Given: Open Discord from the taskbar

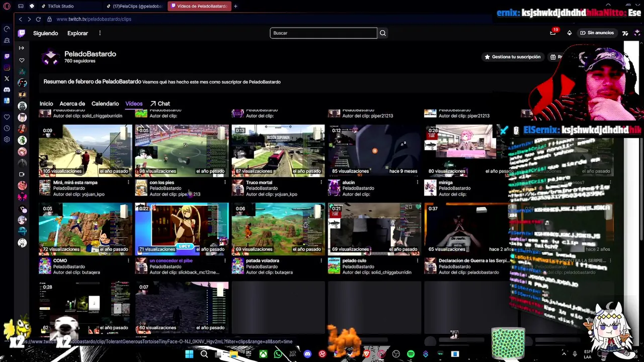Looking at the screenshot, I should tap(307, 354).
